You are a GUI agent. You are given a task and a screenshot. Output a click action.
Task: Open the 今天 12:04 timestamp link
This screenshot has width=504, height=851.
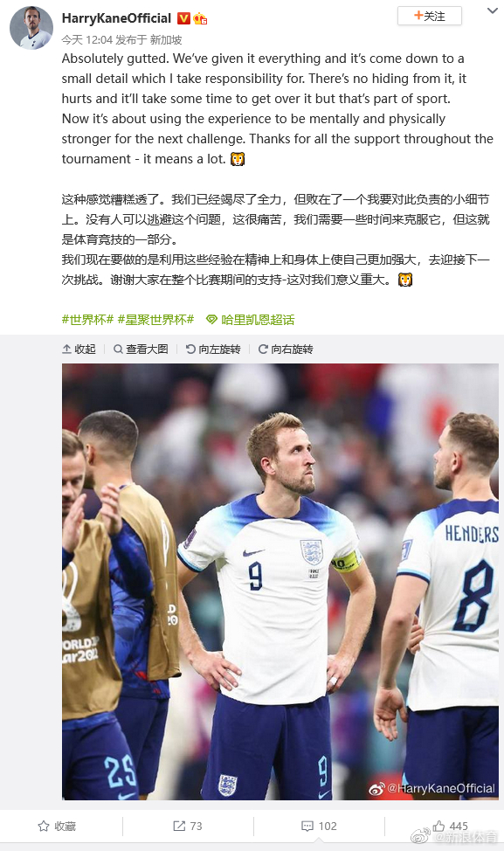point(86,39)
